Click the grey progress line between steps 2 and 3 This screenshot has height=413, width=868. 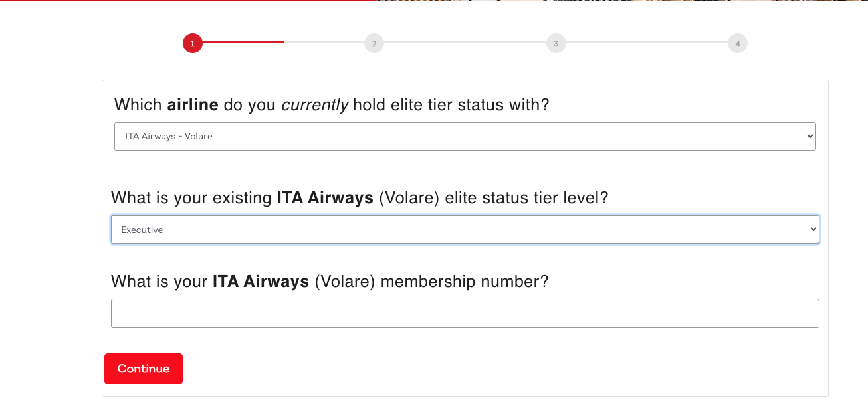465,42
